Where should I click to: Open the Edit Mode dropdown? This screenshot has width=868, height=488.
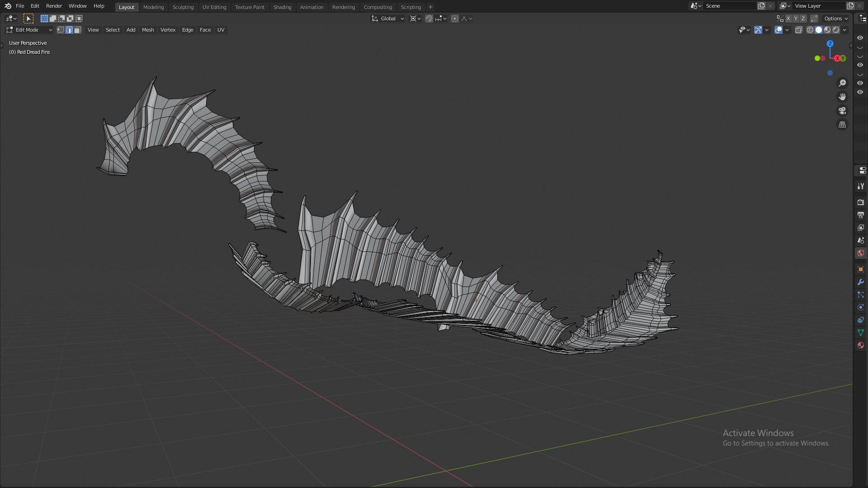pos(29,30)
